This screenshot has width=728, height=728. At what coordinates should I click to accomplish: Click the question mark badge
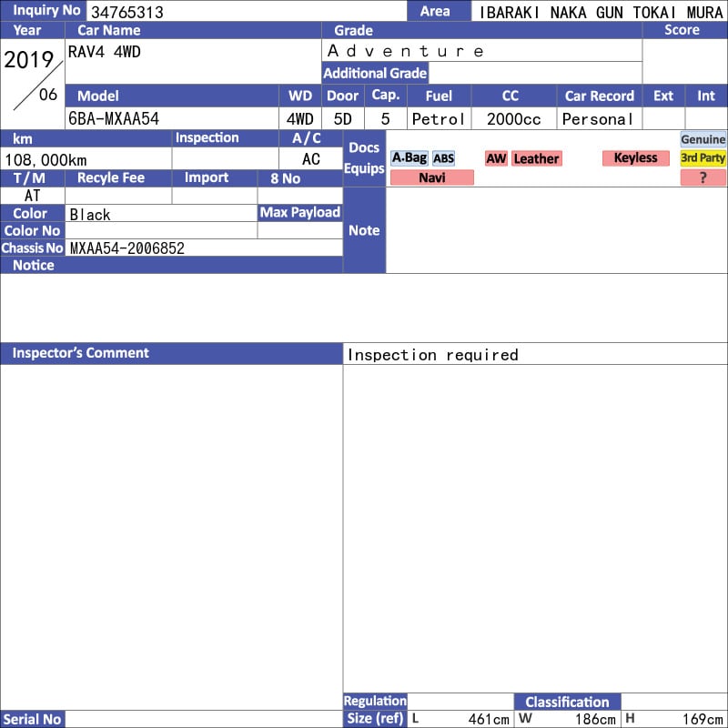coord(703,177)
